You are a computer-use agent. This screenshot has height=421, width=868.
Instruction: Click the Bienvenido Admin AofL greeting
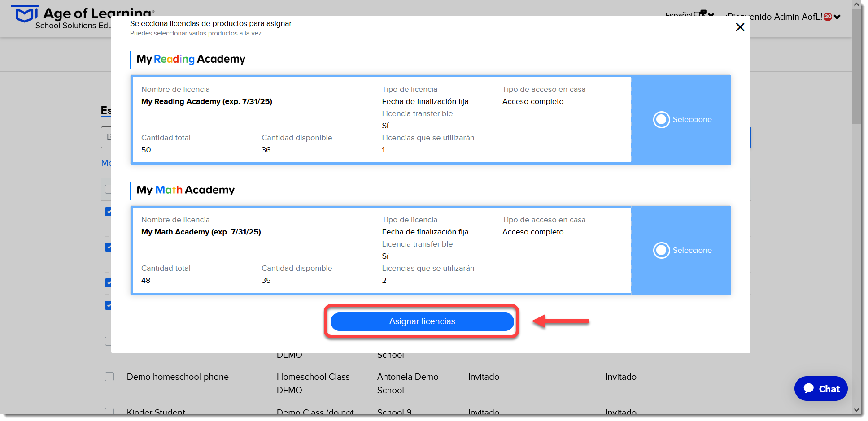(774, 17)
